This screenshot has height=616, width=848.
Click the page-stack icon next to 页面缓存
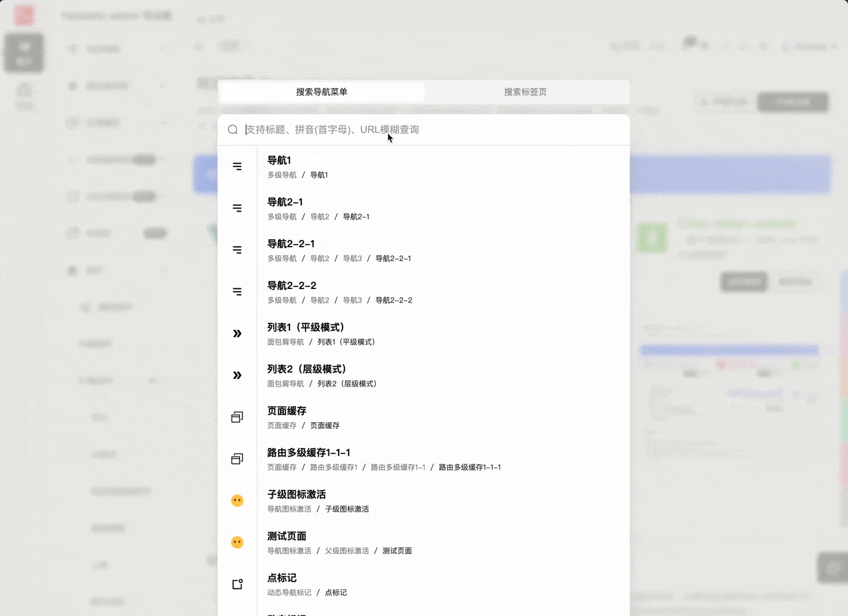coord(237,417)
